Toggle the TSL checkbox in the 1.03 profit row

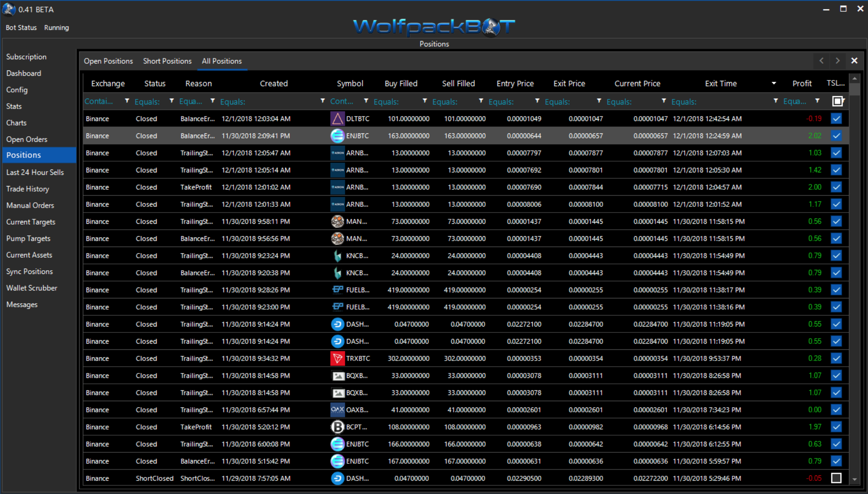836,153
